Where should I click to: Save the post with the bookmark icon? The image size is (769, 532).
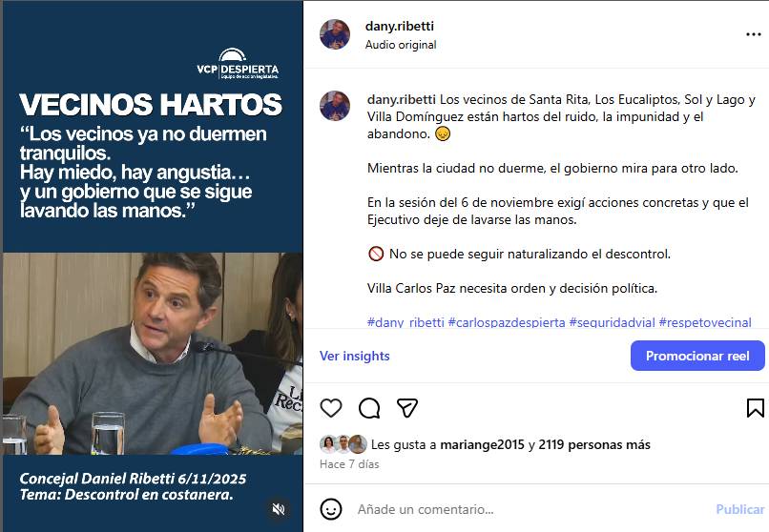click(755, 407)
